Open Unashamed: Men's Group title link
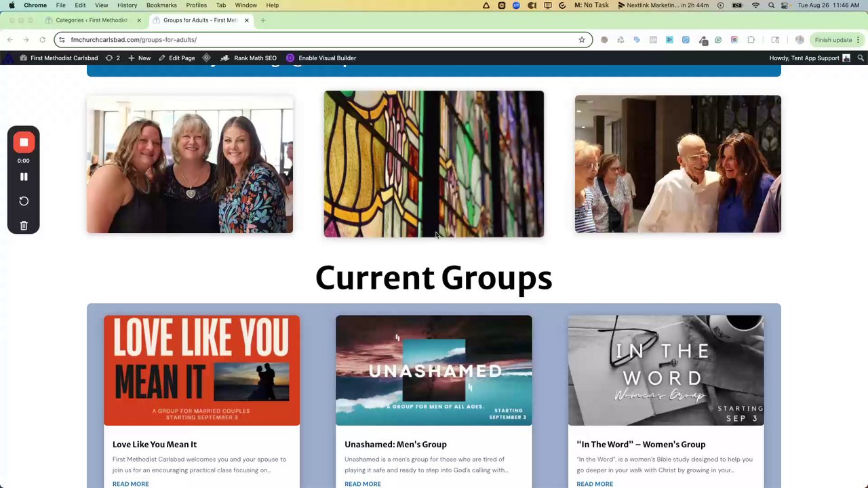 click(x=395, y=445)
